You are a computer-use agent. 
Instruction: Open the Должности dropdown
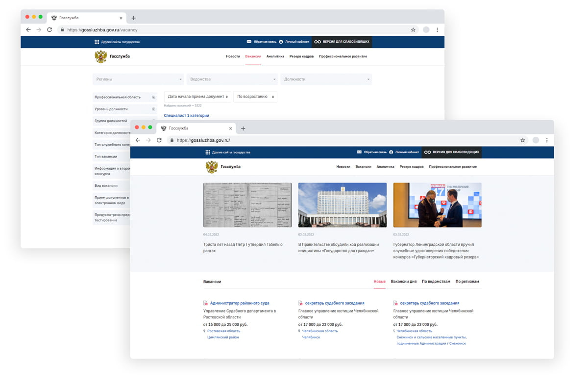(x=326, y=79)
